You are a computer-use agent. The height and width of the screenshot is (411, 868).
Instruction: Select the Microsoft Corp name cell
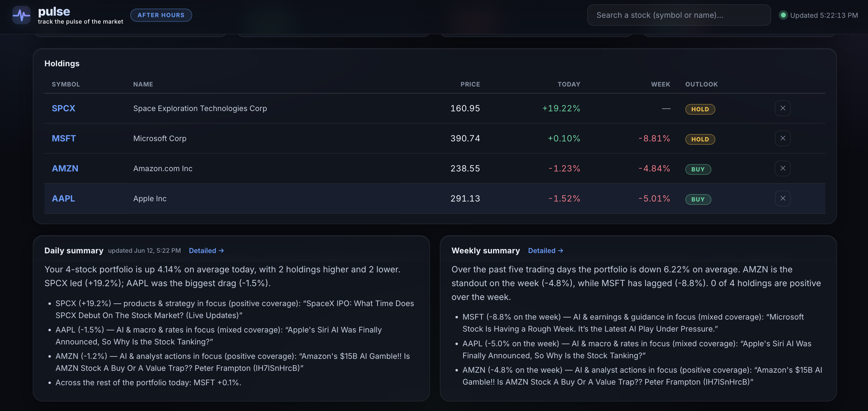160,138
